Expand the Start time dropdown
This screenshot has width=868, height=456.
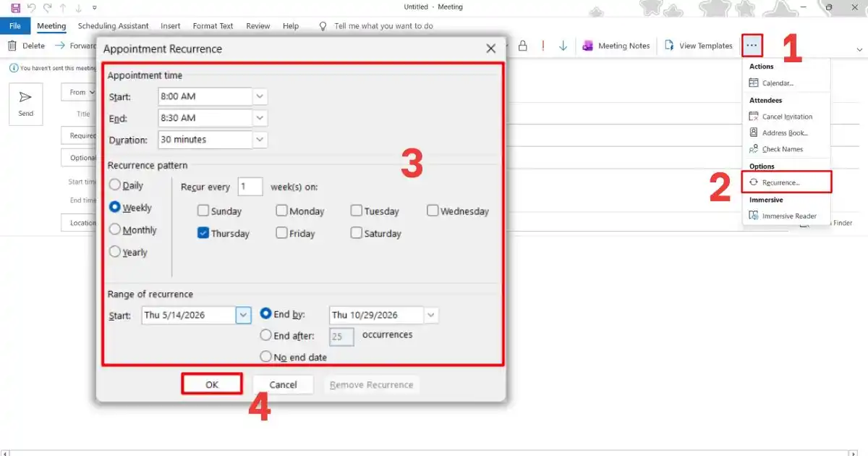tap(260, 96)
